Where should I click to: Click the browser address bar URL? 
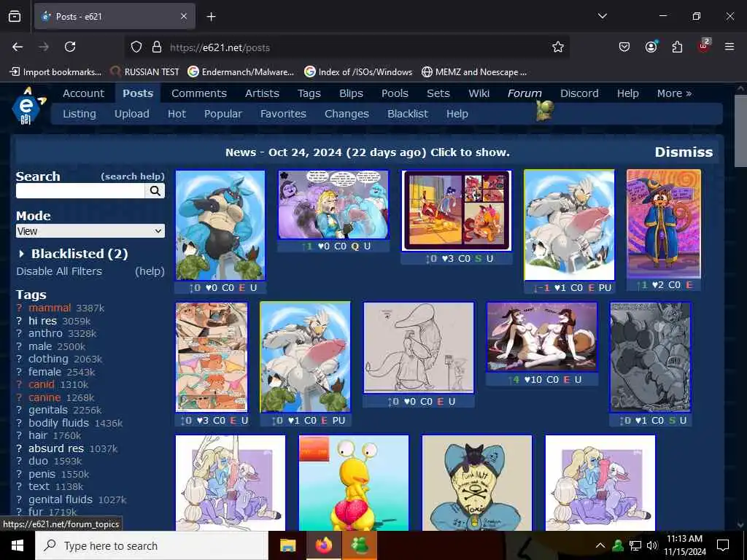tap(220, 47)
